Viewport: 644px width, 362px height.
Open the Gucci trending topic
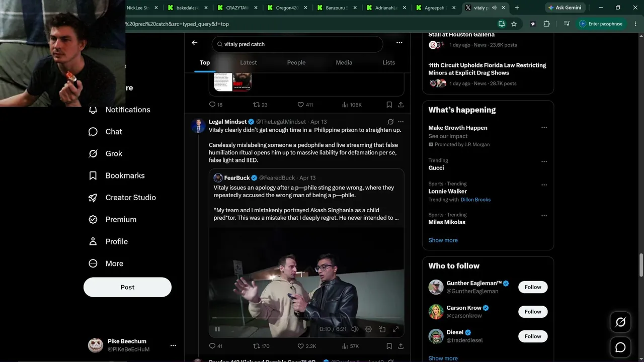point(436,168)
